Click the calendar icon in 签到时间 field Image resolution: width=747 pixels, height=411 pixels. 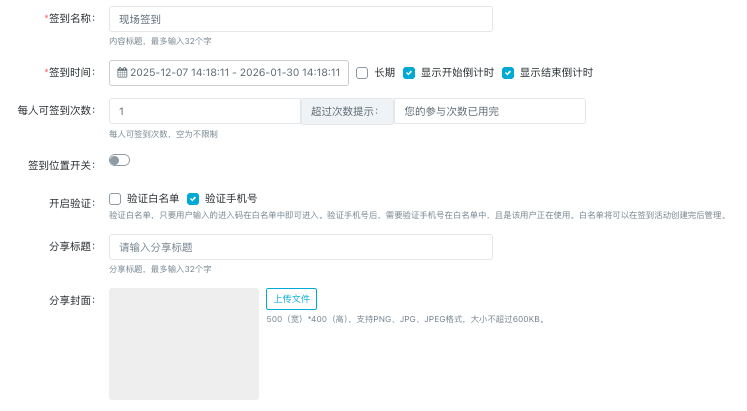122,73
